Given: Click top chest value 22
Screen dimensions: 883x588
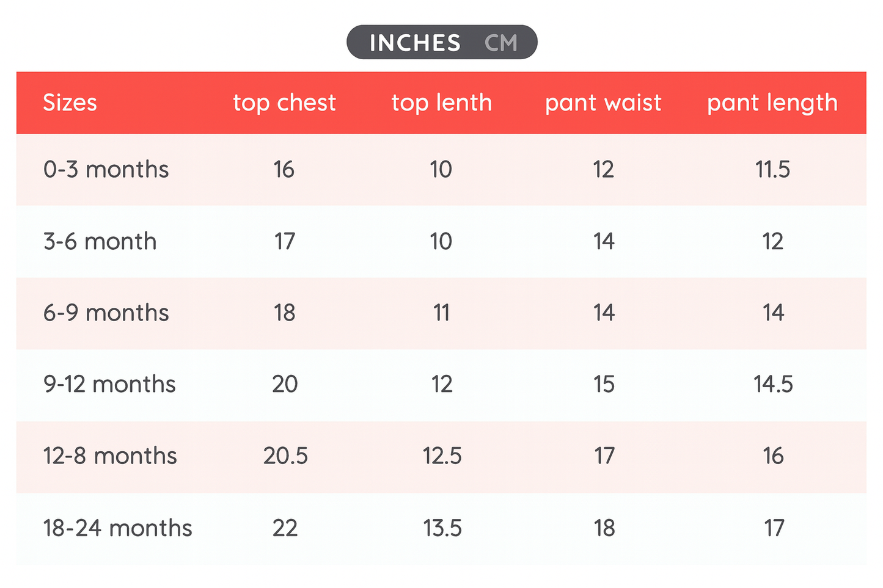Looking at the screenshot, I should pos(285,528).
